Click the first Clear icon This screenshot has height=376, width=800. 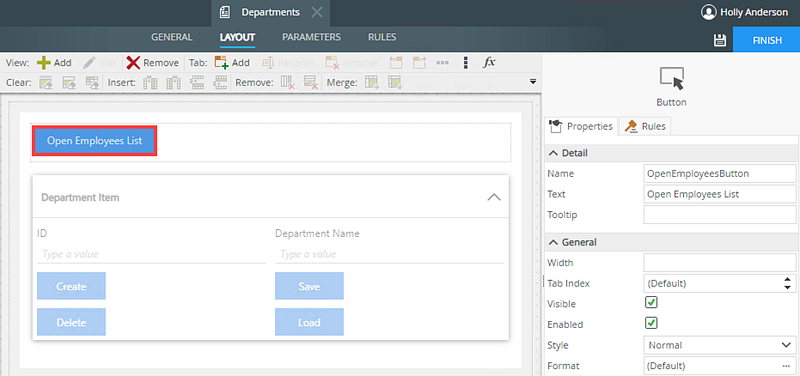point(46,82)
